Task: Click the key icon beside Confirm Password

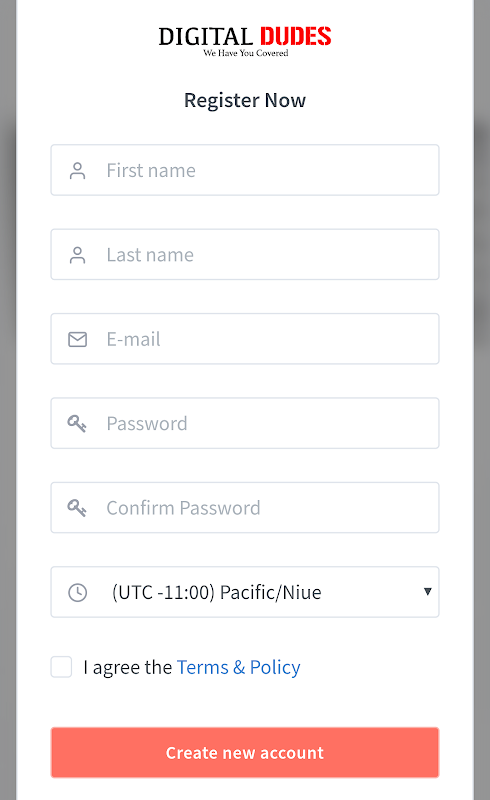Action: (77, 508)
